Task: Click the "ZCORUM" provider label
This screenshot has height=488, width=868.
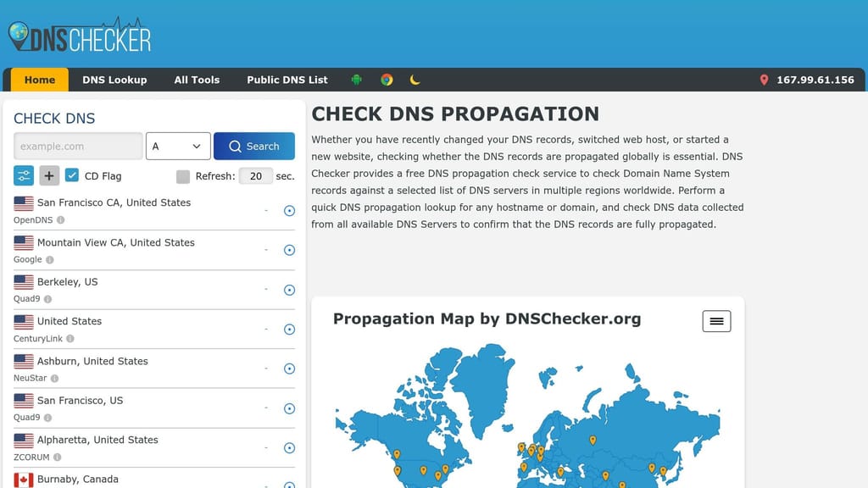Action: 31,457
